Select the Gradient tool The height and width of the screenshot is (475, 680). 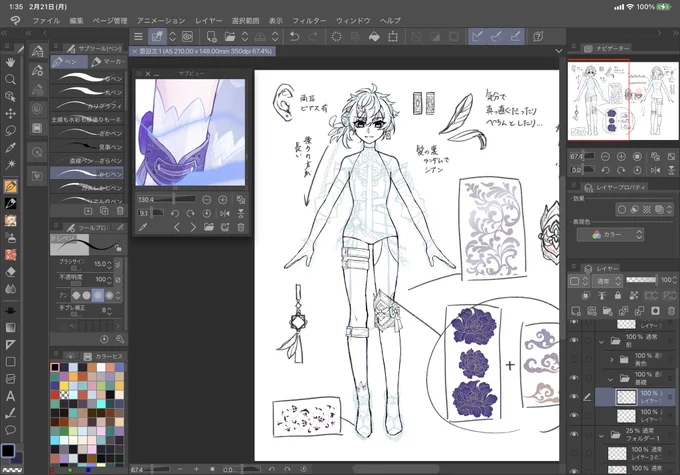pyautogui.click(x=10, y=328)
